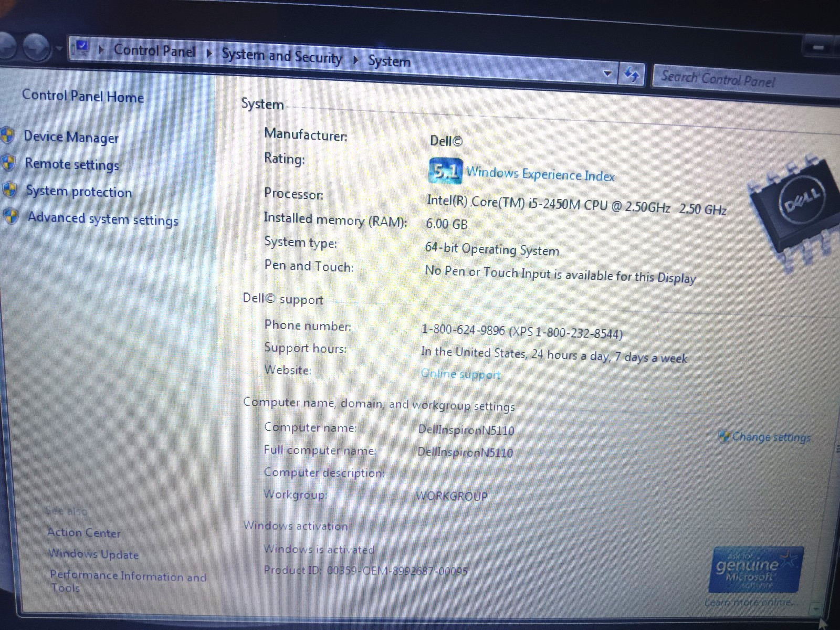
Task: Open Device Manager
Action: click(x=71, y=137)
